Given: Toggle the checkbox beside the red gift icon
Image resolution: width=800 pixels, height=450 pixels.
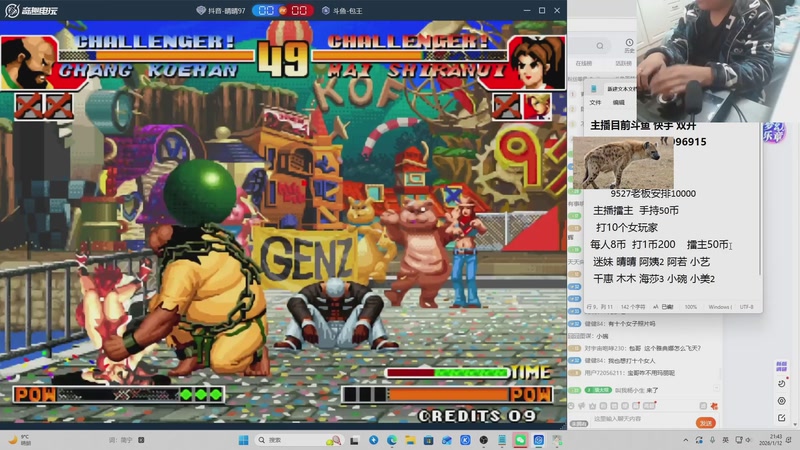Looking at the screenshot, I should pos(703,406).
